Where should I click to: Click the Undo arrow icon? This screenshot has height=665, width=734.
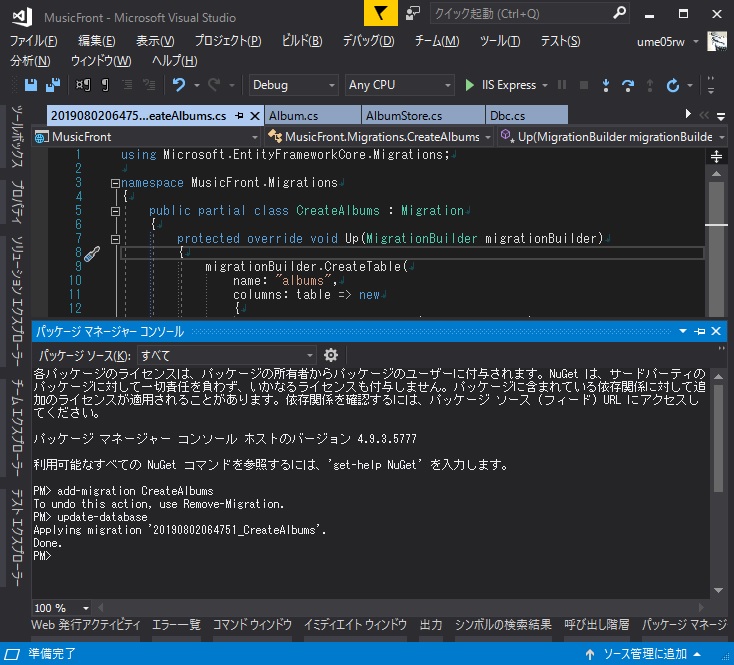point(179,85)
